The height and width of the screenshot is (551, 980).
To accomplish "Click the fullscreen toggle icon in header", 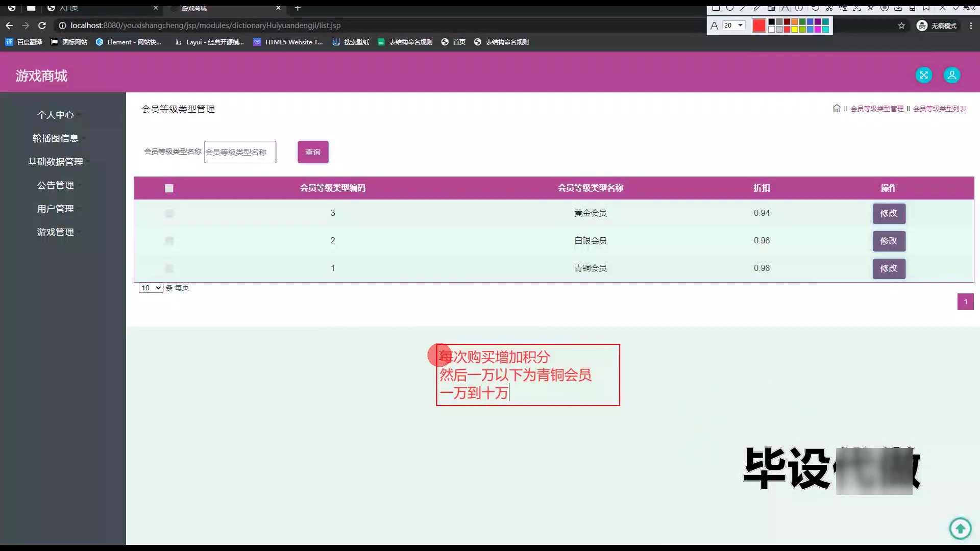I will tap(923, 76).
